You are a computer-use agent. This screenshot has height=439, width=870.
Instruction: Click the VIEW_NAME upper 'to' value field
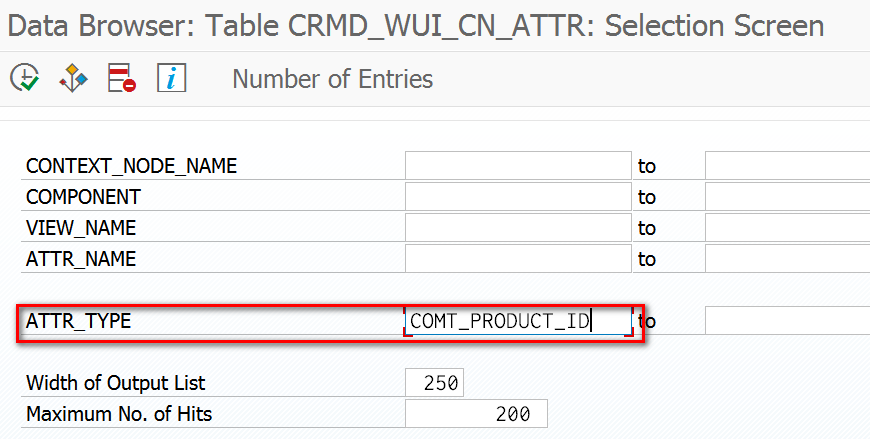787,228
